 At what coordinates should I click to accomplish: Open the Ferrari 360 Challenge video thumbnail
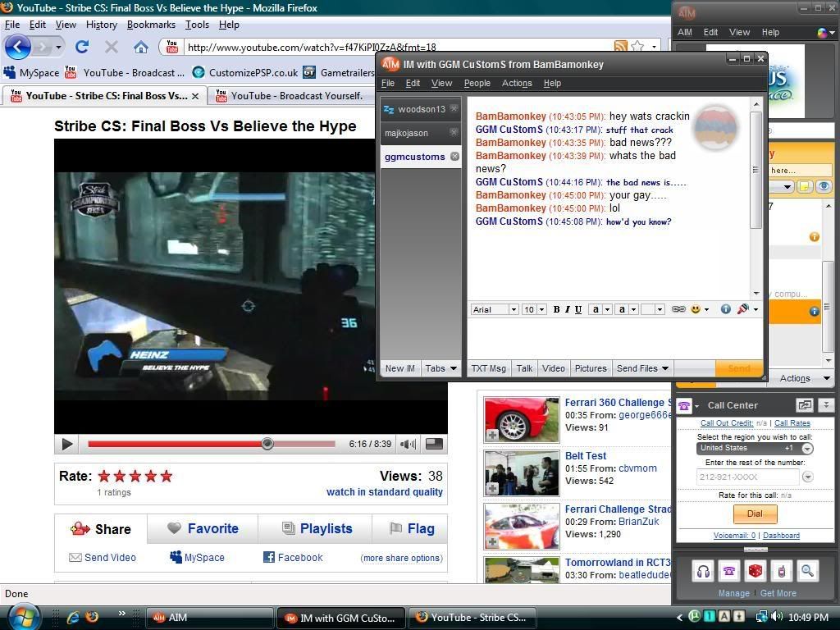point(521,419)
